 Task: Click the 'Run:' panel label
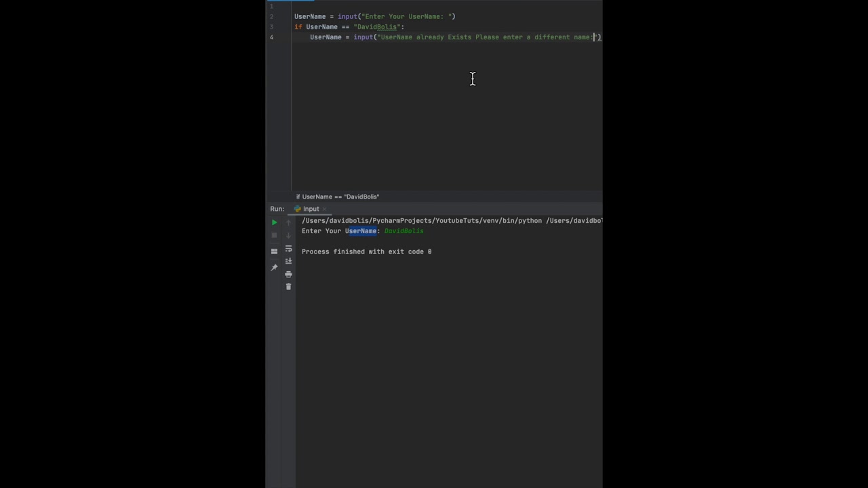277,209
